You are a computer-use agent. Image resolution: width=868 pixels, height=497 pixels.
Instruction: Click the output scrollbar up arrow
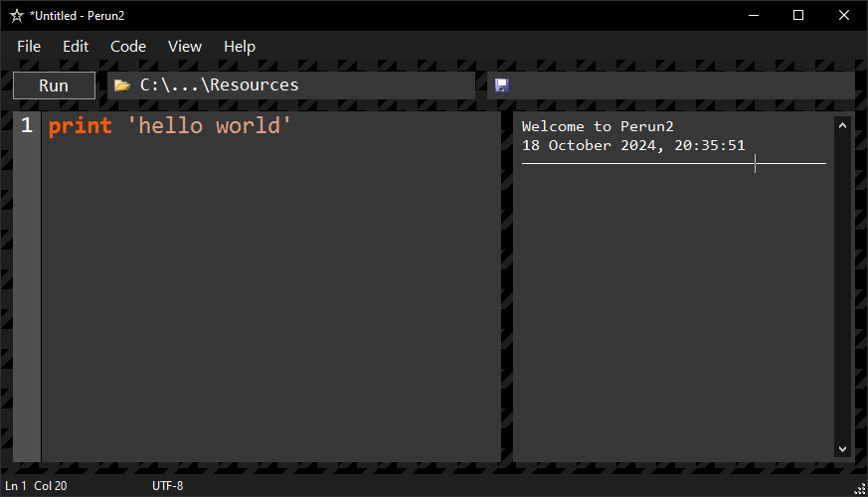[842, 125]
